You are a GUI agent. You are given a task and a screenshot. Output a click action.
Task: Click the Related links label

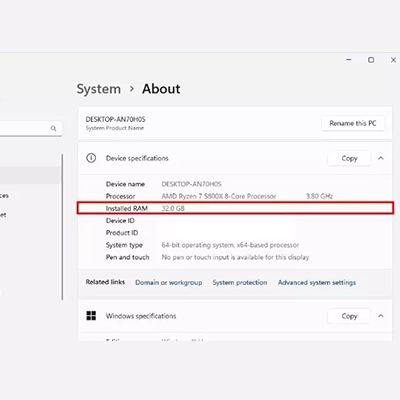105,282
